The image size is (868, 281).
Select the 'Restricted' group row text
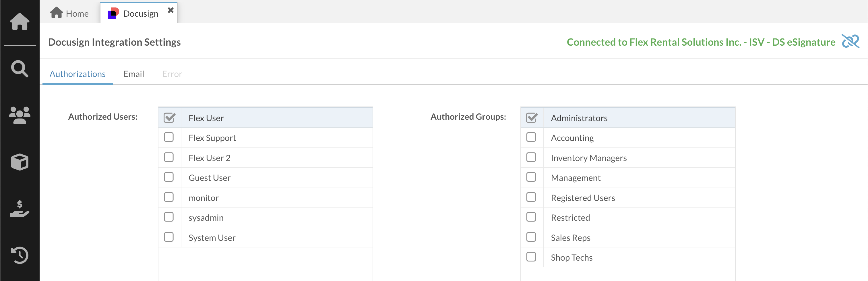(570, 218)
